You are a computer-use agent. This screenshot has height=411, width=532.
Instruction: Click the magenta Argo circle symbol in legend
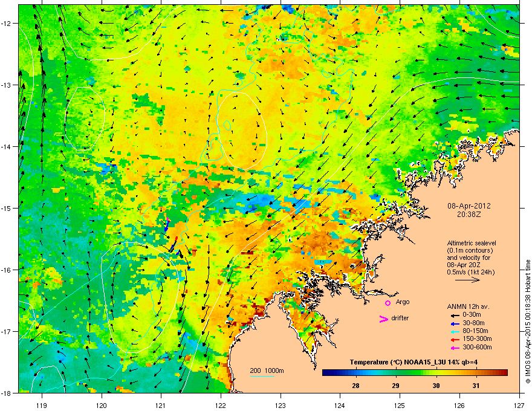(x=388, y=303)
